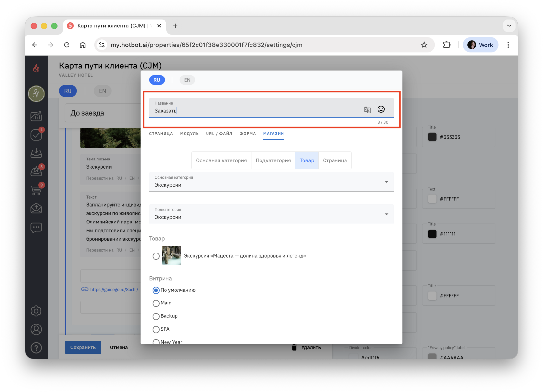Viewport: 543px width, 392px height.
Task: Select the По умолчанию showcase option
Action: click(x=156, y=290)
